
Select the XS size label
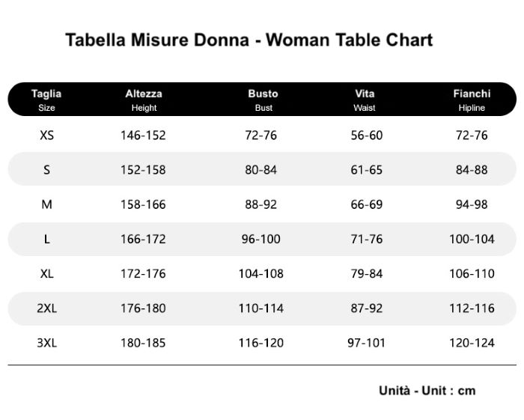click(46, 136)
